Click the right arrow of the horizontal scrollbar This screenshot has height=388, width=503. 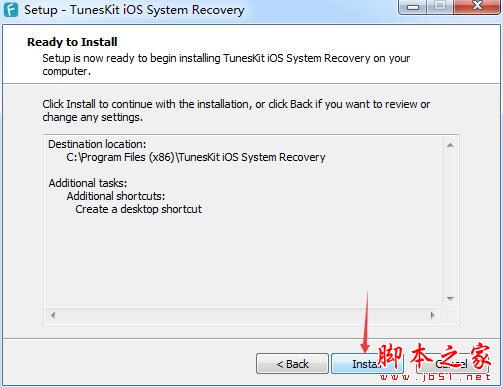433,315
